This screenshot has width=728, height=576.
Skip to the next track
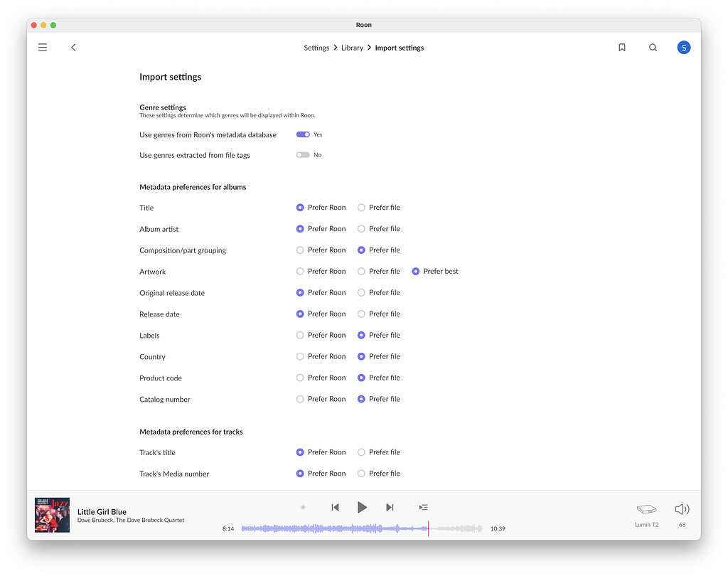390,507
